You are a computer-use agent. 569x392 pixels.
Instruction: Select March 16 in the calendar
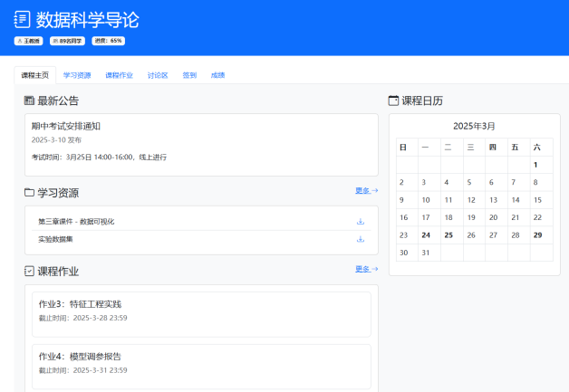tap(407, 217)
